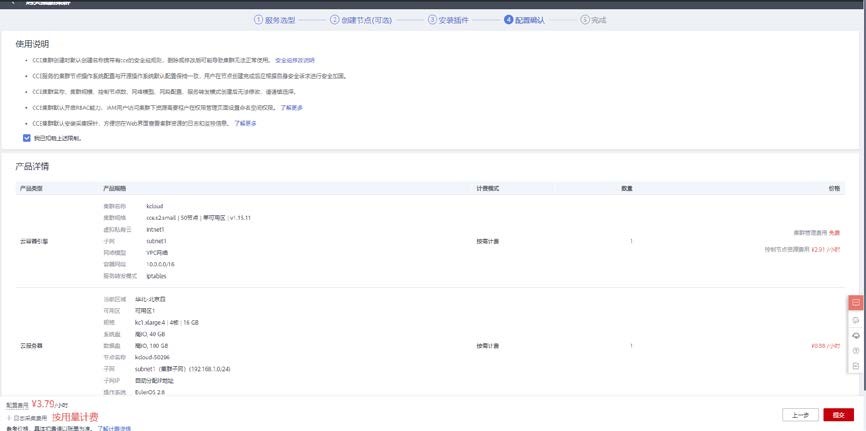Click the ¥2.91/小时 control node price
The width and height of the screenshot is (866, 431).
[x=826, y=250]
